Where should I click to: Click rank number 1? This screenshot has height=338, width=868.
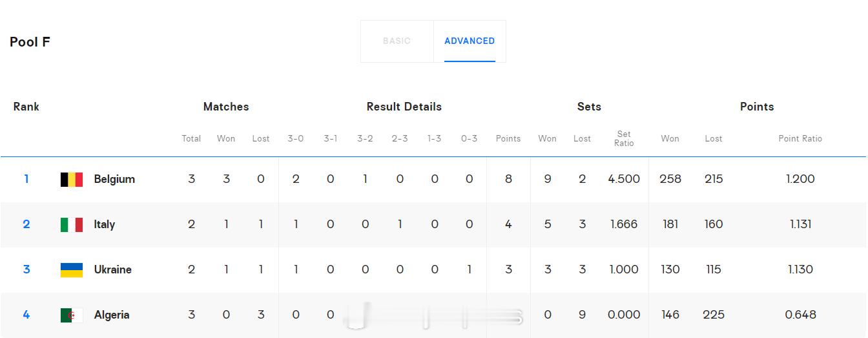click(x=26, y=179)
